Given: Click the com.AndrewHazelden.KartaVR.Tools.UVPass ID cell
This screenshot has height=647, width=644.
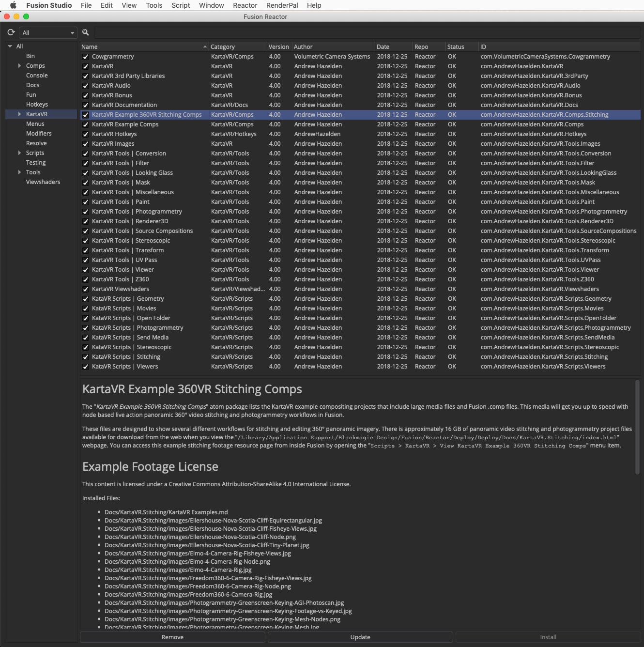Looking at the screenshot, I should (x=540, y=260).
